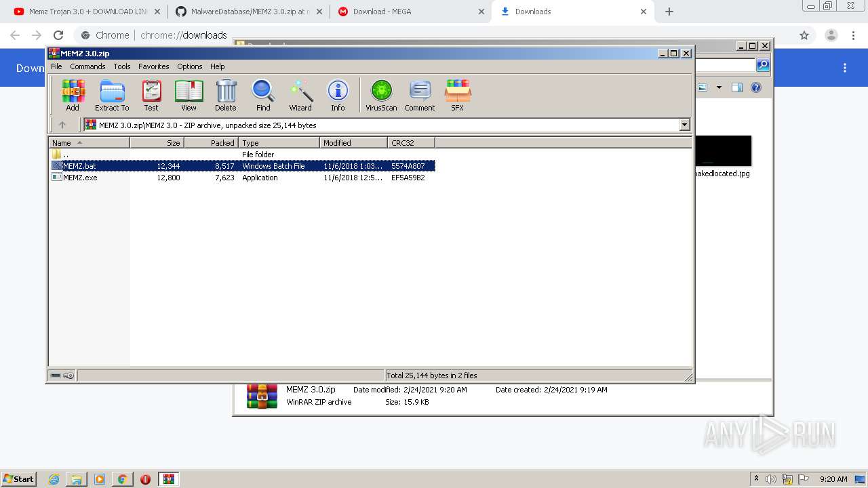Click the Explorer window search magnifier button

[x=764, y=65]
